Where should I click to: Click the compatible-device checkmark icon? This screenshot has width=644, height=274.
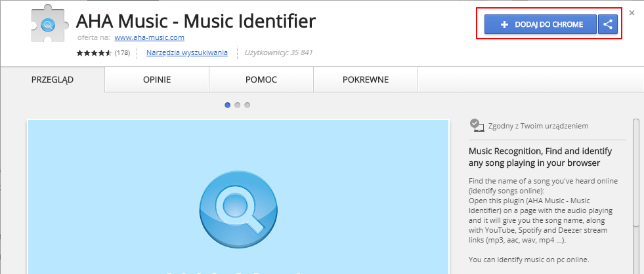tap(477, 125)
